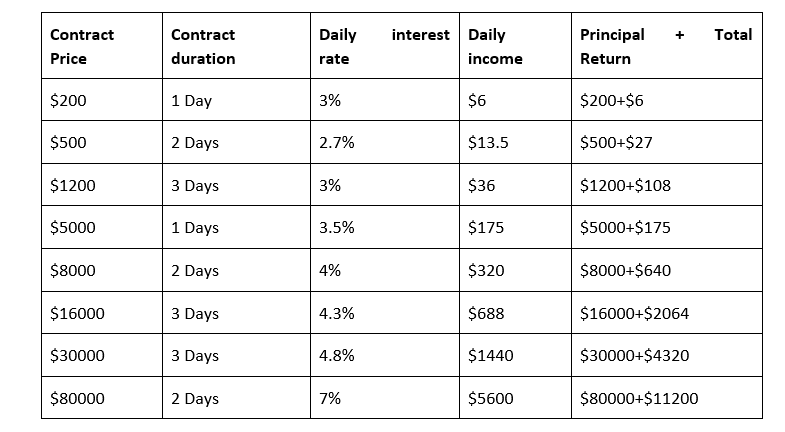Viewport: 785px width, 432px height.
Task: Click the Principal + Total Return header
Action: (x=665, y=46)
